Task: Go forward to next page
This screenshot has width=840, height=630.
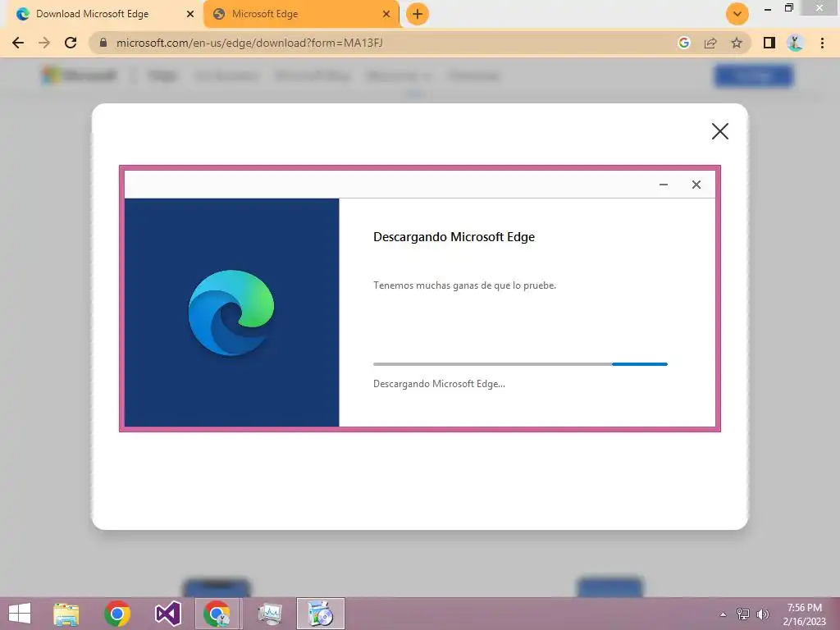Action: 44,43
